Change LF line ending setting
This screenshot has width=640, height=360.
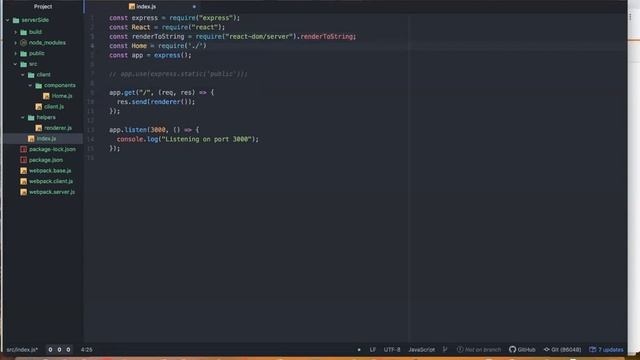pos(373,349)
